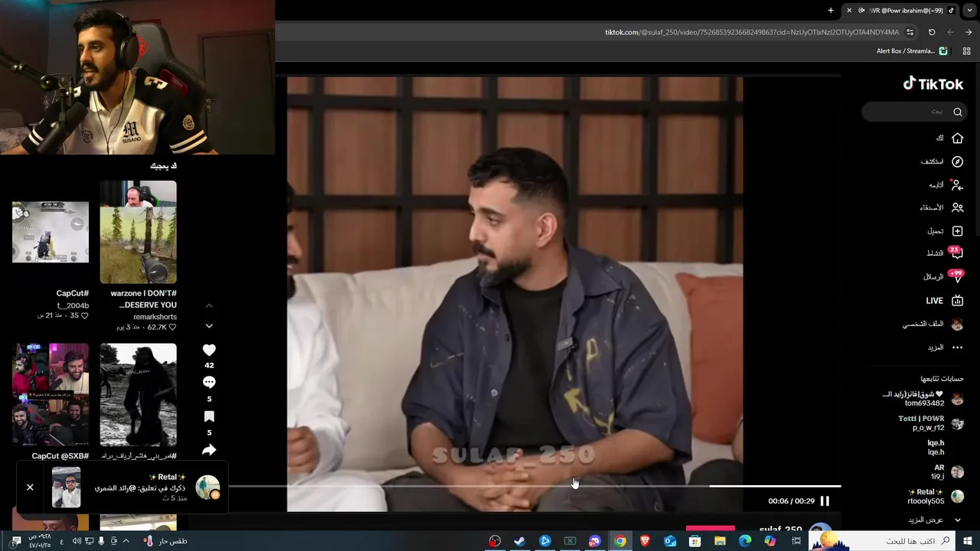The height and width of the screenshot is (551, 980).
Task: Open t__2004b creator name link
Action: pos(73,305)
